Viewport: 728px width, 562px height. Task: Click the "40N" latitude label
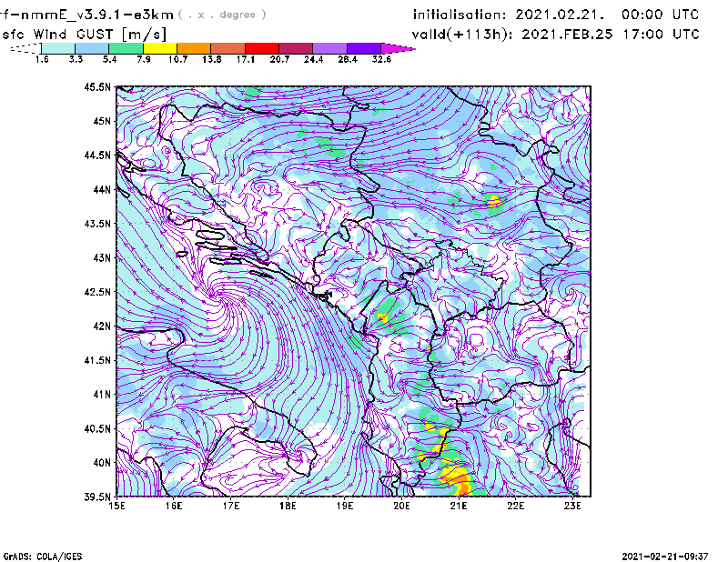(102, 463)
